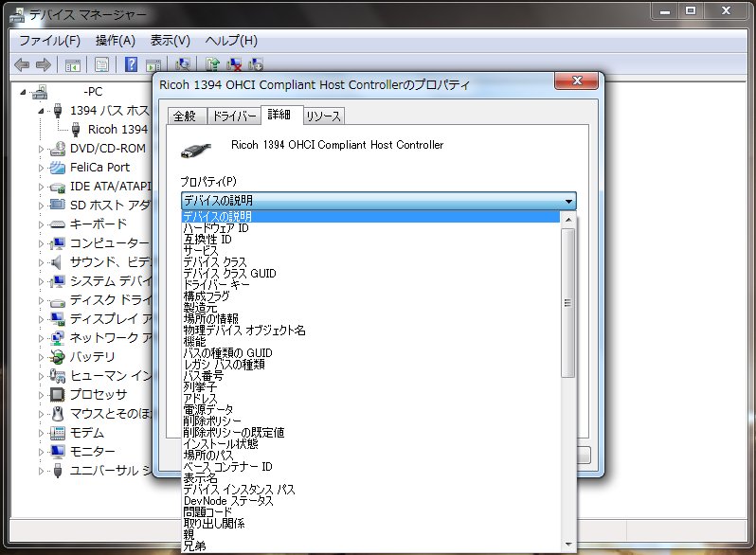756x555 pixels.
Task: Switch to the ドライバー tab
Action: (234, 116)
